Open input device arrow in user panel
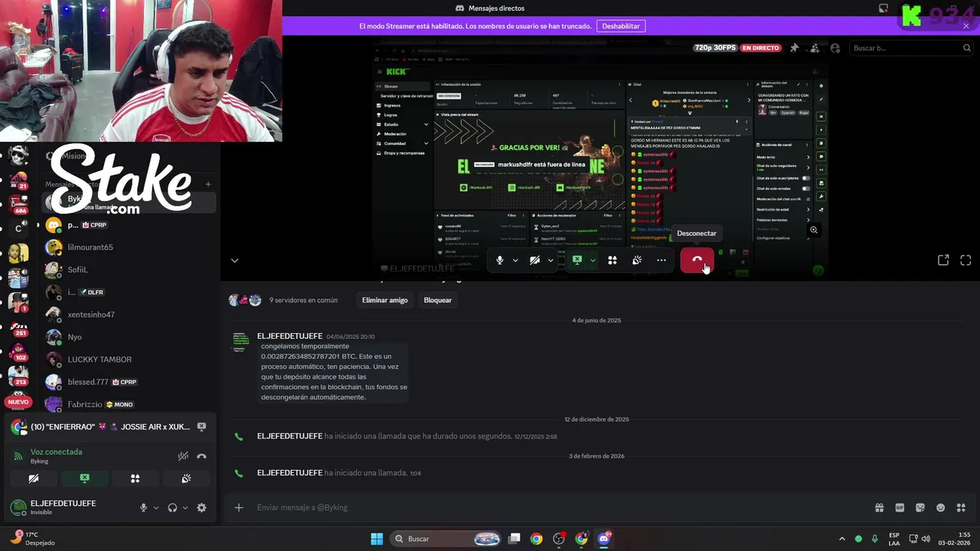The width and height of the screenshot is (980, 551). tap(156, 507)
